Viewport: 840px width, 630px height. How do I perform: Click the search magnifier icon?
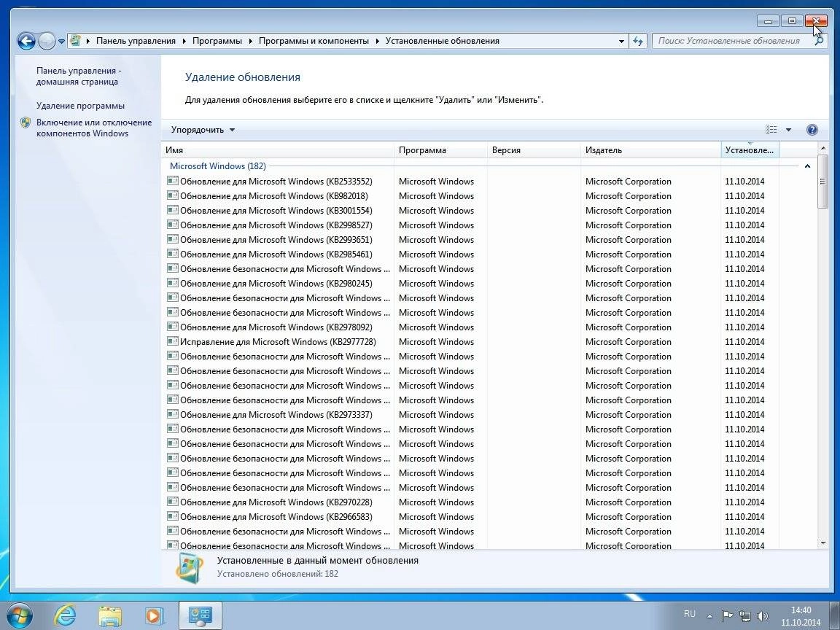click(819, 41)
